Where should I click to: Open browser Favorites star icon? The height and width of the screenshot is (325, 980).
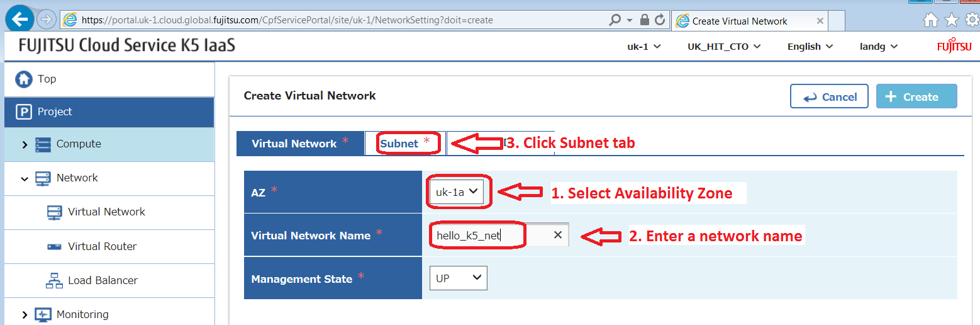click(x=952, y=20)
